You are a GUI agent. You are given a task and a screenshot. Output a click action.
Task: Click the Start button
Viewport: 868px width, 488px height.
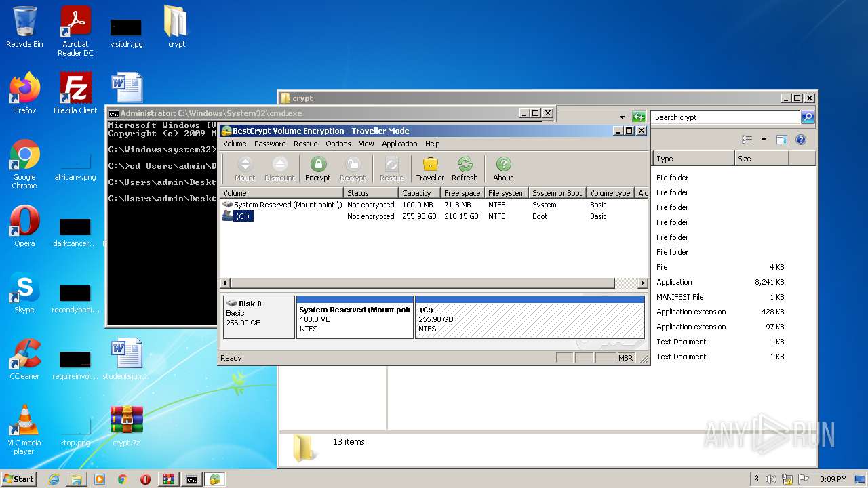(x=18, y=479)
